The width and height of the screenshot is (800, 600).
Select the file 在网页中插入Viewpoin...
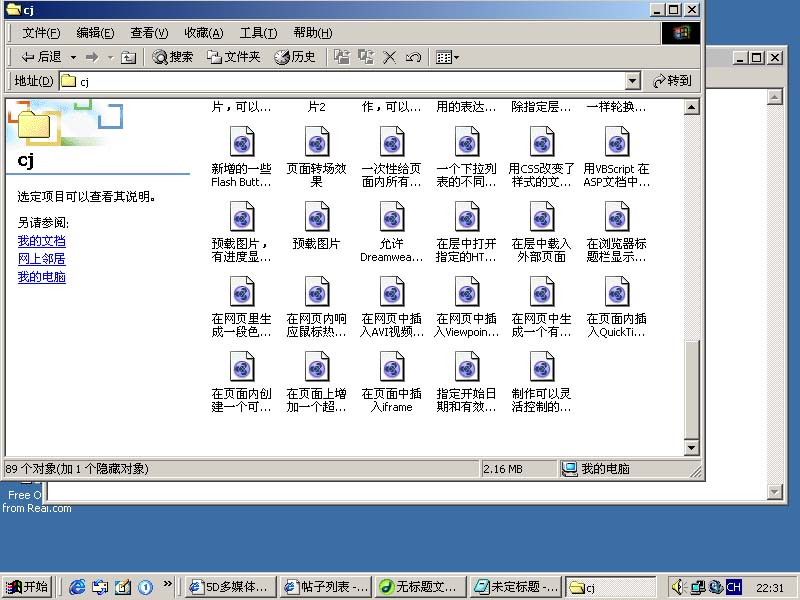pyautogui.click(x=467, y=307)
